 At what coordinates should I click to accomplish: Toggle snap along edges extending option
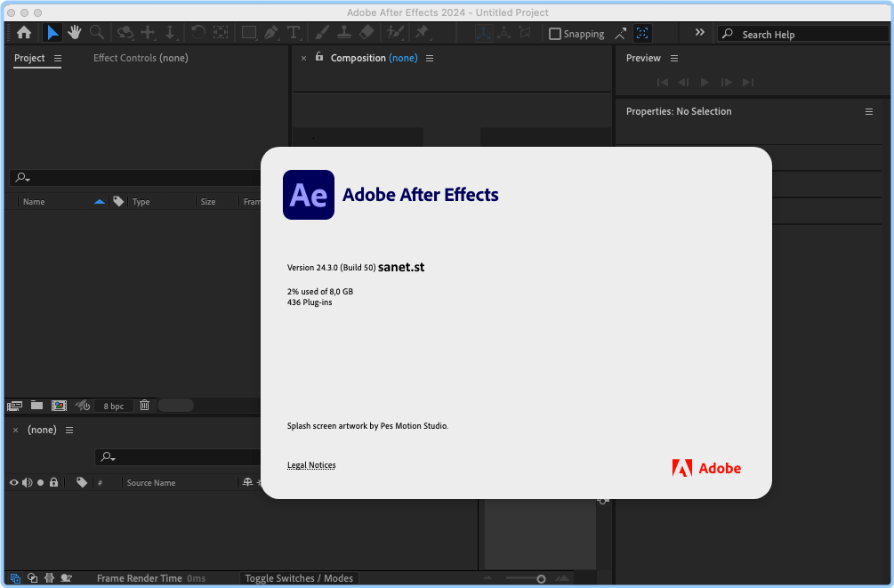(620, 34)
